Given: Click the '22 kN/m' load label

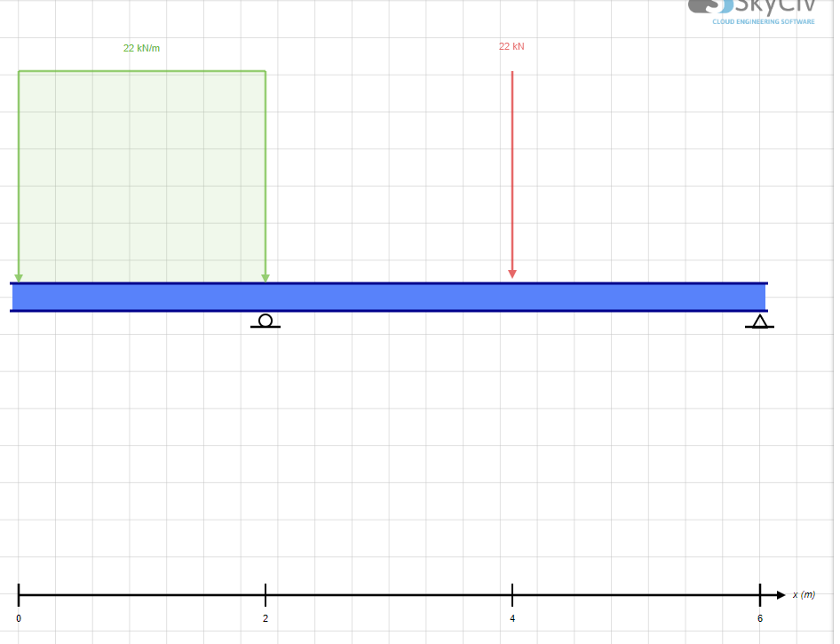Looking at the screenshot, I should coord(141,48).
